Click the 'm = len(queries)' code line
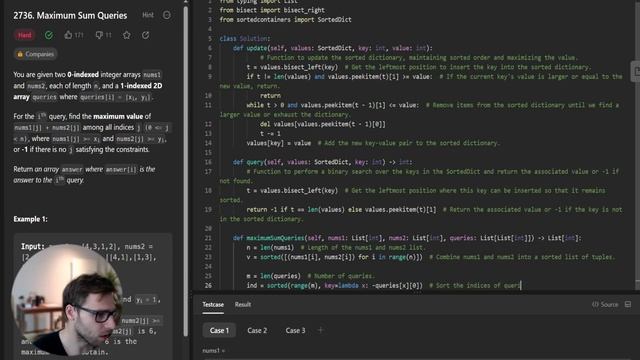Screen dimensions: 640x360 coord(273,276)
